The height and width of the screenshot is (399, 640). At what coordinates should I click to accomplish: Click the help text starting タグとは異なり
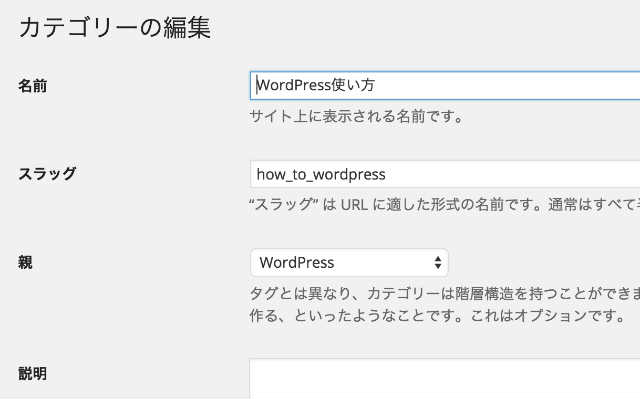tap(444, 294)
